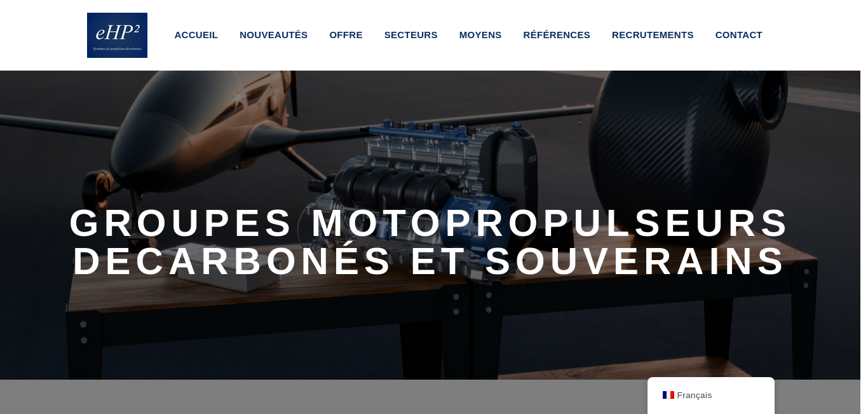This screenshot has width=868, height=414.
Task: Open the NOUVEAUTÉS menu item
Action: point(273,35)
